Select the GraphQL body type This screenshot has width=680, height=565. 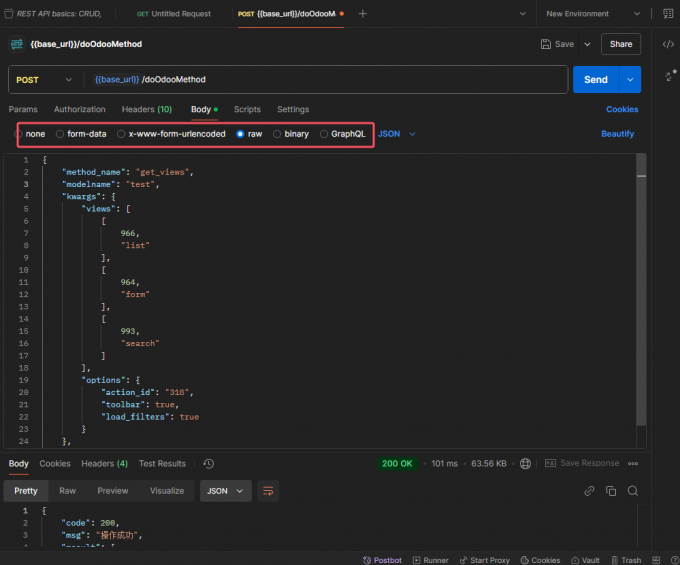point(343,134)
